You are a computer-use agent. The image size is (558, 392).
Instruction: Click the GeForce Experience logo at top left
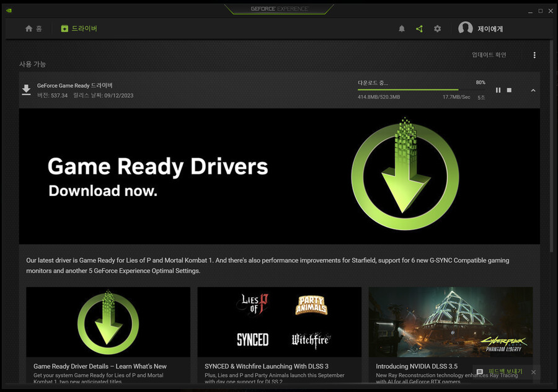[x=9, y=10]
